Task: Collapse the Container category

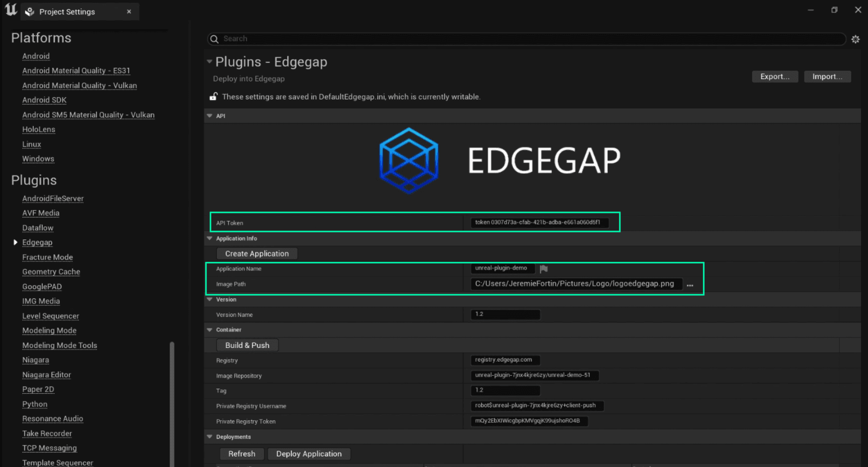Action: (x=209, y=330)
